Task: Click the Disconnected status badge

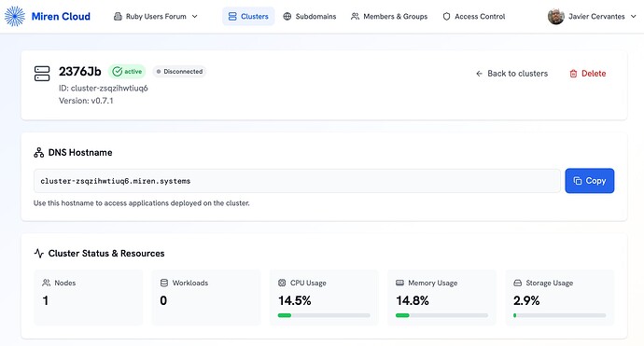Action: [179, 72]
